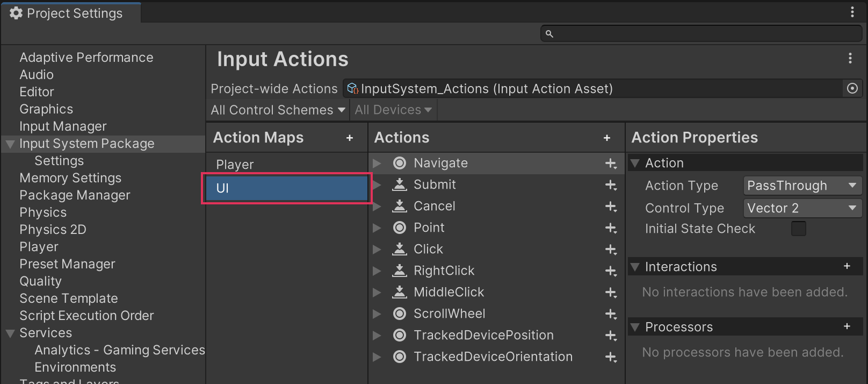Image resolution: width=868 pixels, height=384 pixels.
Task: Add a new processor with plus icon
Action: (847, 326)
